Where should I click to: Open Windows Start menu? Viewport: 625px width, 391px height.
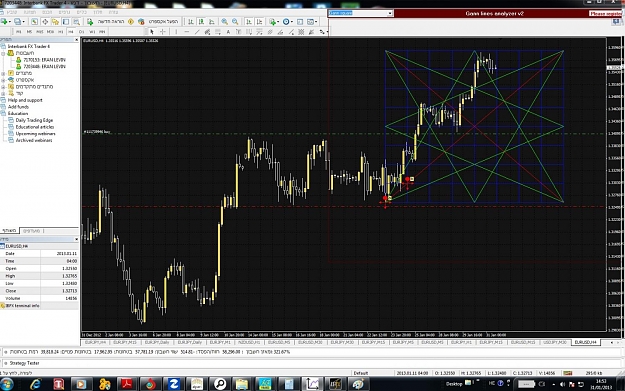click(x=7, y=384)
